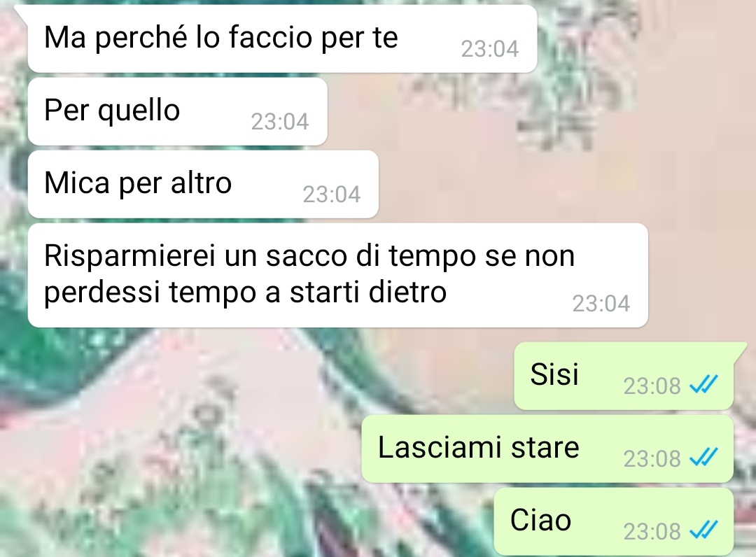Tap the 23:08 time on 'Lasciami stare'
756x557 pixels.
(652, 458)
